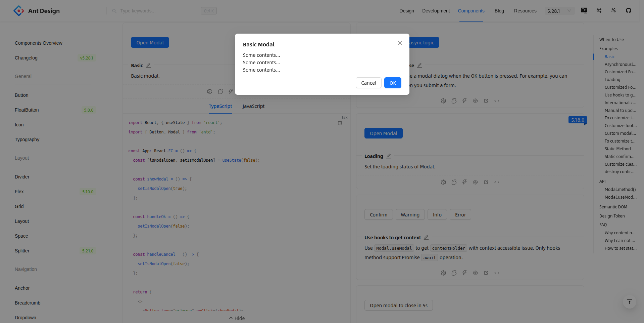
Task: Open Loading demo in StackBlitz lightning icon
Action: pos(464,182)
